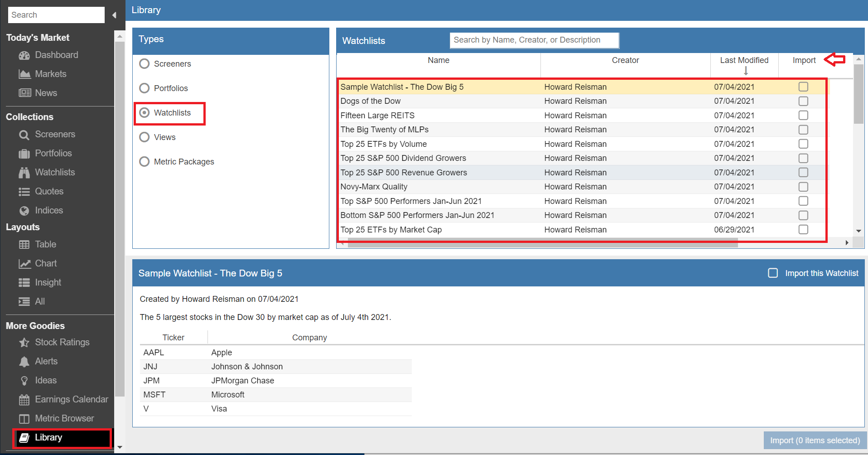Select the Table layout icon
This screenshot has height=455, width=868.
(x=24, y=245)
